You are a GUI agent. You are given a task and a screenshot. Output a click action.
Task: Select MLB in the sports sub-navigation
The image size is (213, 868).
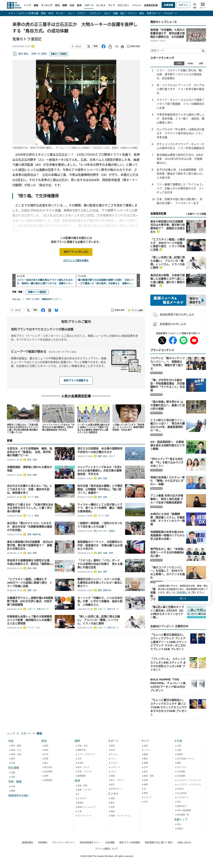tap(51, 13)
